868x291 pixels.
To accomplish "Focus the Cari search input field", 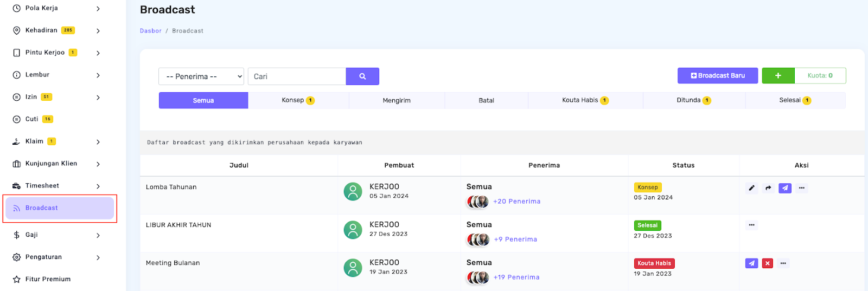I will click(x=297, y=76).
